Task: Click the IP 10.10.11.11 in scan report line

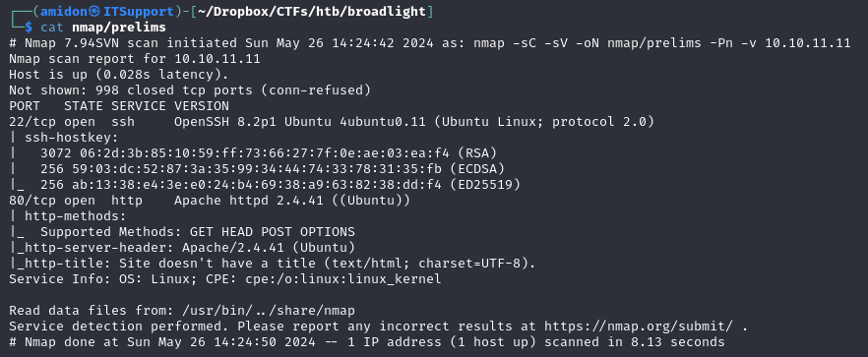Action: coord(217,59)
